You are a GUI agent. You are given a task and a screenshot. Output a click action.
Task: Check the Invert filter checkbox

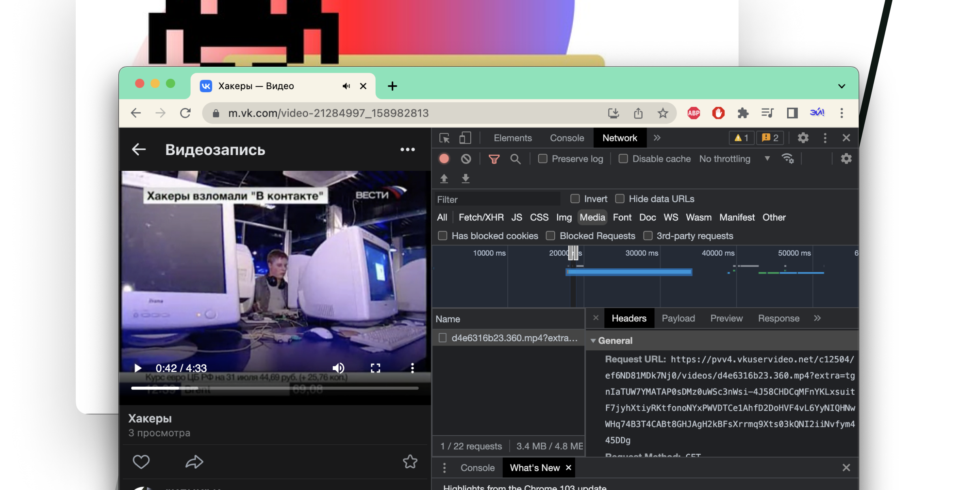[x=575, y=199]
